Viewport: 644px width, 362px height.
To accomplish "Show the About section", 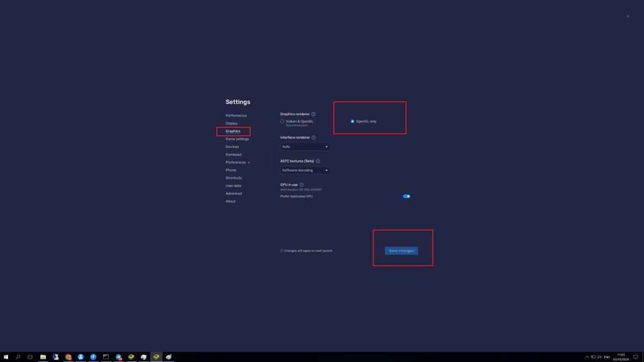I will (230, 201).
